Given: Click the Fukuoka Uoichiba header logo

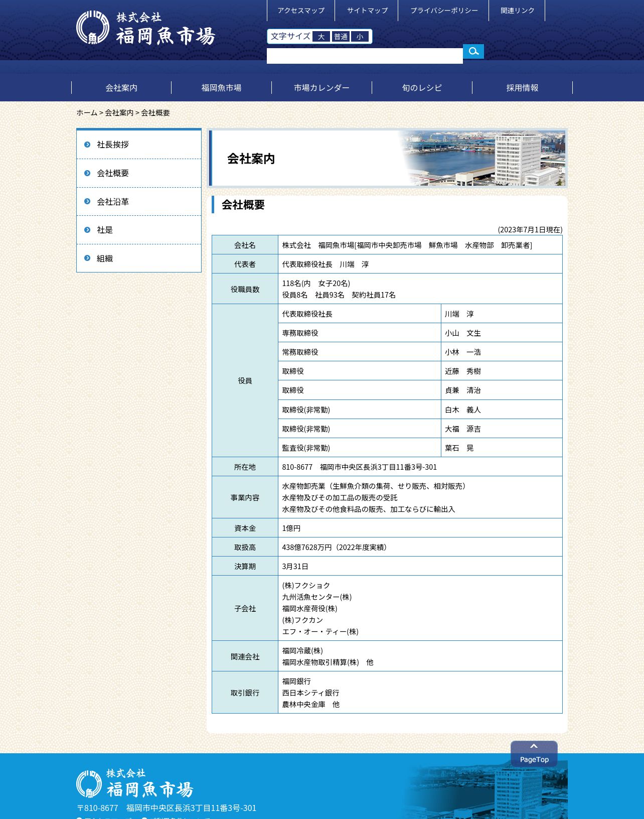Looking at the screenshot, I should (146, 28).
